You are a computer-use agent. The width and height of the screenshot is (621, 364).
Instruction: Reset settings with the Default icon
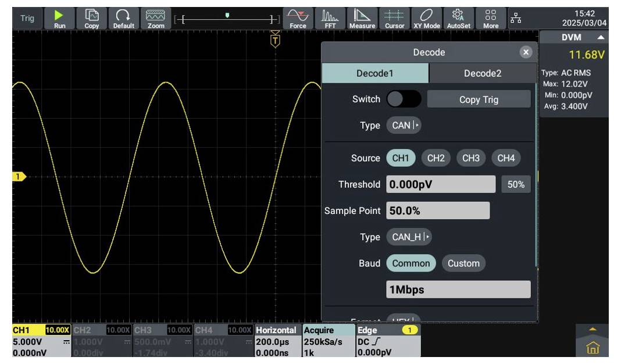click(123, 18)
